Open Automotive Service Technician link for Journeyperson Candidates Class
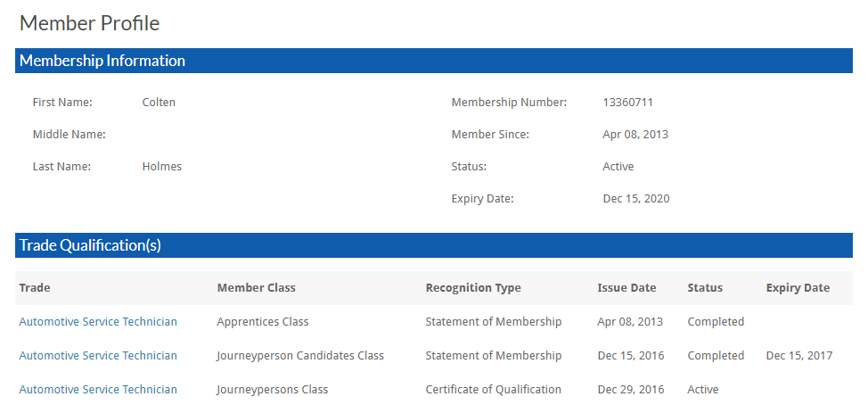 point(98,355)
